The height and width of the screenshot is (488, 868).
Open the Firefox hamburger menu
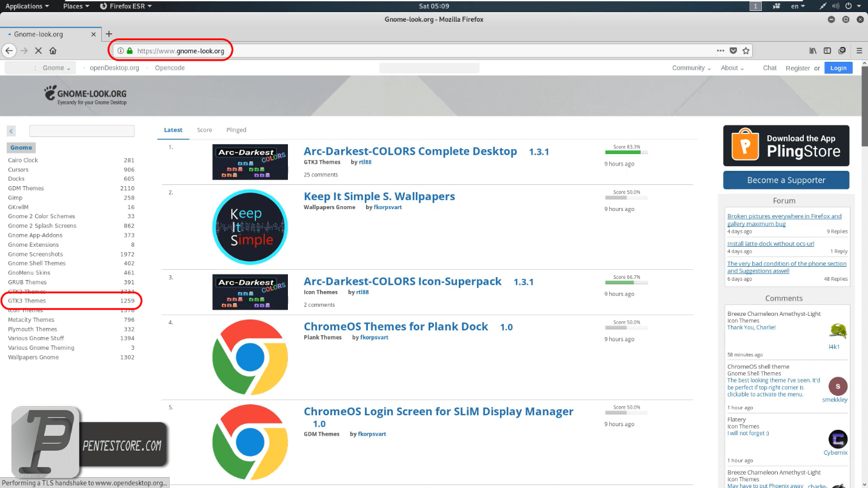tap(860, 51)
